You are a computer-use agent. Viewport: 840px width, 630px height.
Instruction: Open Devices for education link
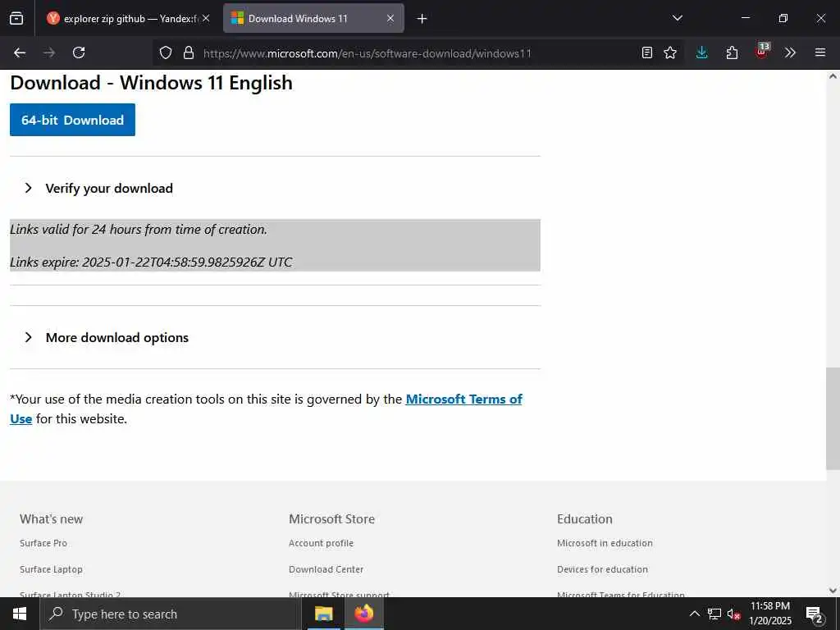(x=602, y=569)
